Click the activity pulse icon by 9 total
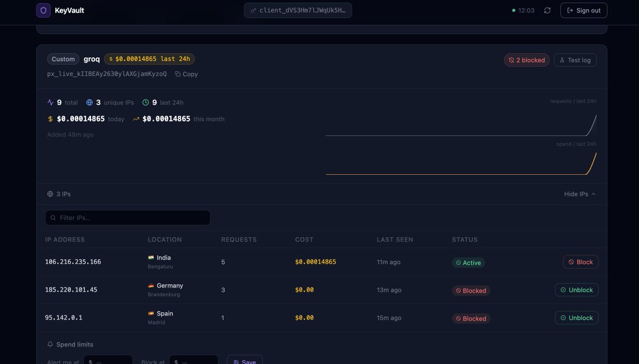Image resolution: width=639 pixels, height=364 pixels. [x=51, y=102]
